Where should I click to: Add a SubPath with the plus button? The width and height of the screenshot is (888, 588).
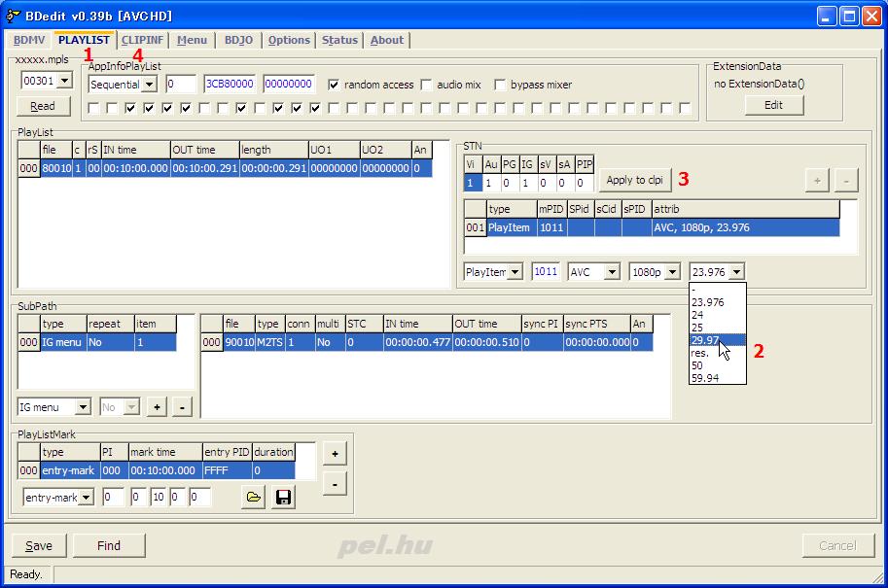coord(157,407)
